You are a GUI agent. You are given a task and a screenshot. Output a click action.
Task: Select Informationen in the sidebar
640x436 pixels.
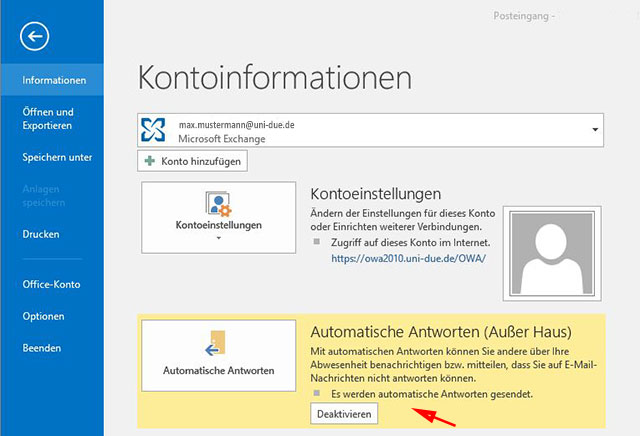click(x=55, y=80)
